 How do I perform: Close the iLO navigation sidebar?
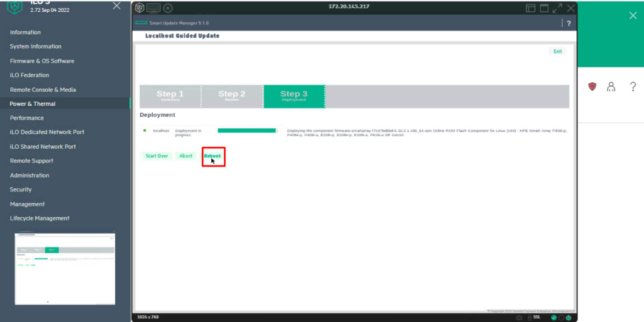coord(117,6)
